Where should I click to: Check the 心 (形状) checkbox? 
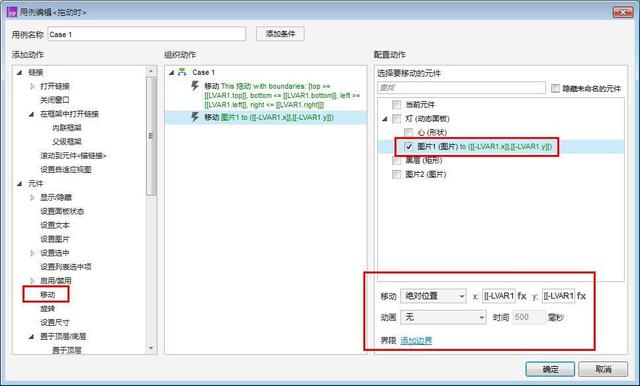pyautogui.click(x=409, y=133)
